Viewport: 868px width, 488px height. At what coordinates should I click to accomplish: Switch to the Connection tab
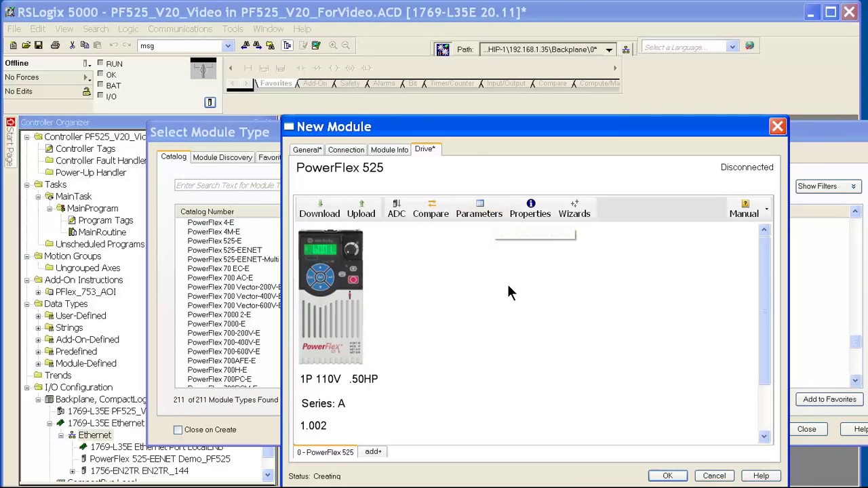[x=346, y=150]
